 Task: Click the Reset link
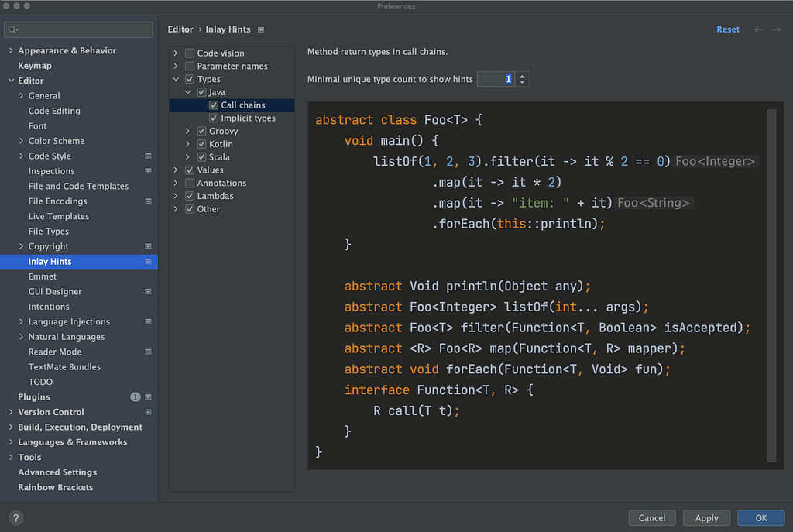point(728,29)
